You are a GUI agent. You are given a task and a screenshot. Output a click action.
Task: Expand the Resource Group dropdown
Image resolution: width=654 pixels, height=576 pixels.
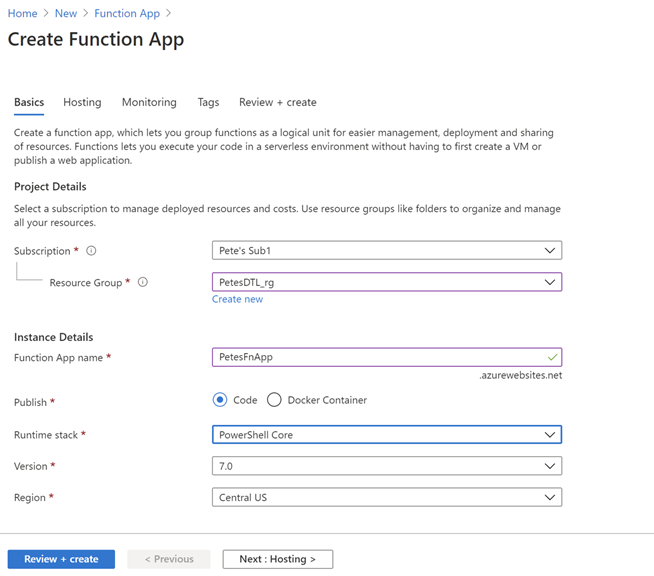point(386,283)
